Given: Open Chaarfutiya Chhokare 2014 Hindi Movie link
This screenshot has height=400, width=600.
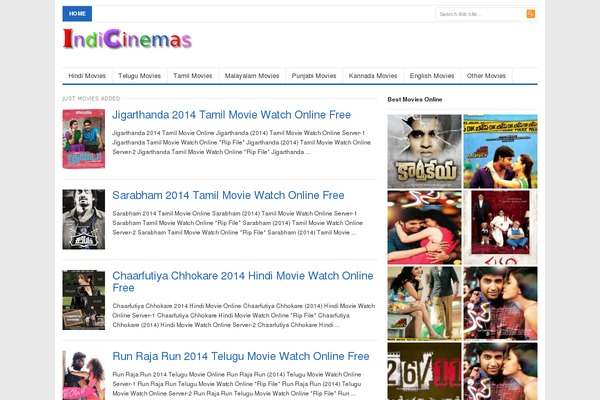Looking at the screenshot, I should tap(243, 282).
